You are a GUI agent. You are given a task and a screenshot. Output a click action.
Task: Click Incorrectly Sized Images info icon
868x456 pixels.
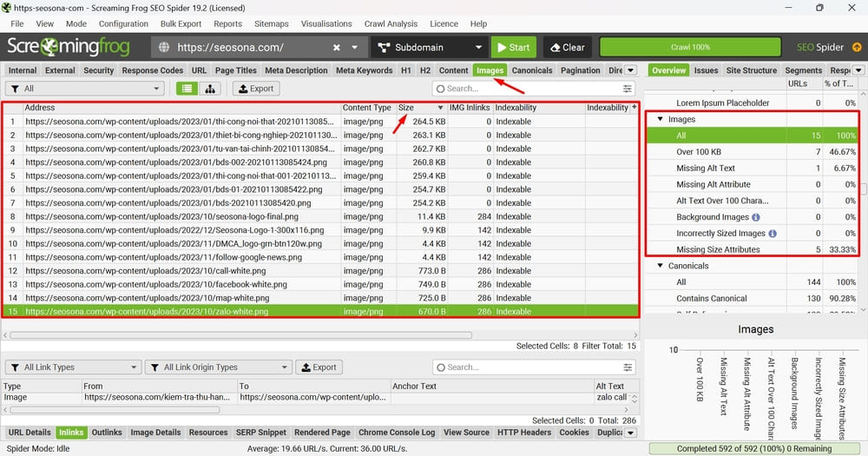(773, 234)
